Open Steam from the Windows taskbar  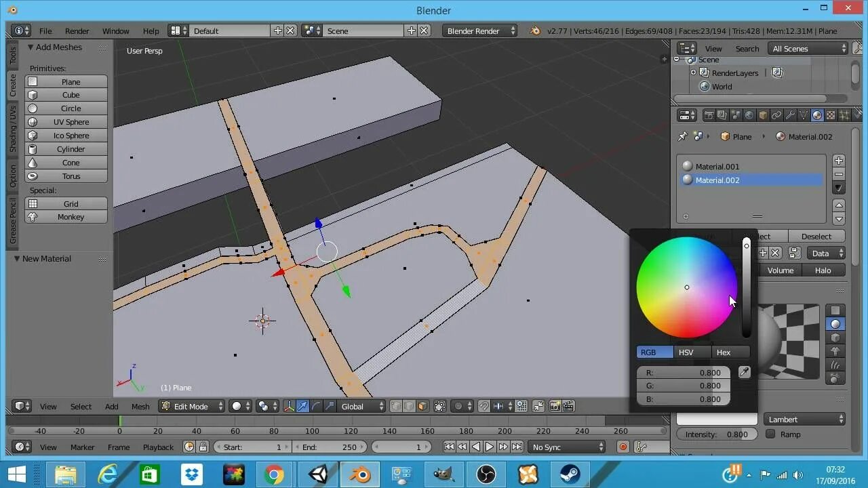(572, 475)
